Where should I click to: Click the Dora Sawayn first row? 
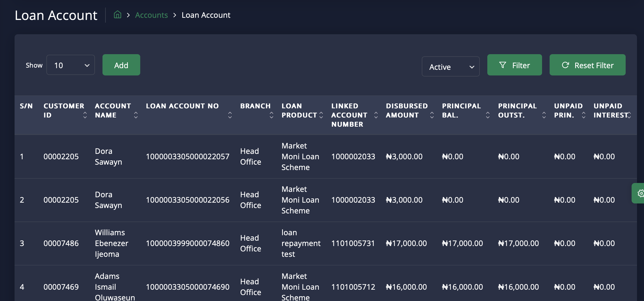tap(108, 156)
